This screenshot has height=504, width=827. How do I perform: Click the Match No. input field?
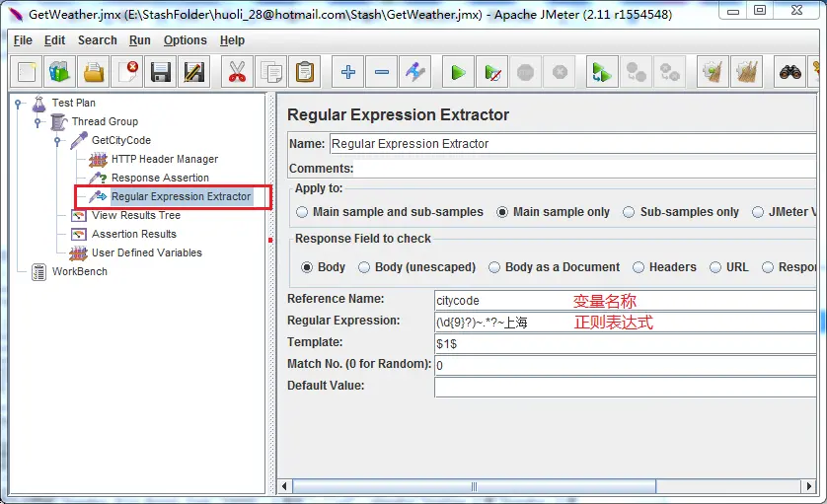[x=625, y=365]
